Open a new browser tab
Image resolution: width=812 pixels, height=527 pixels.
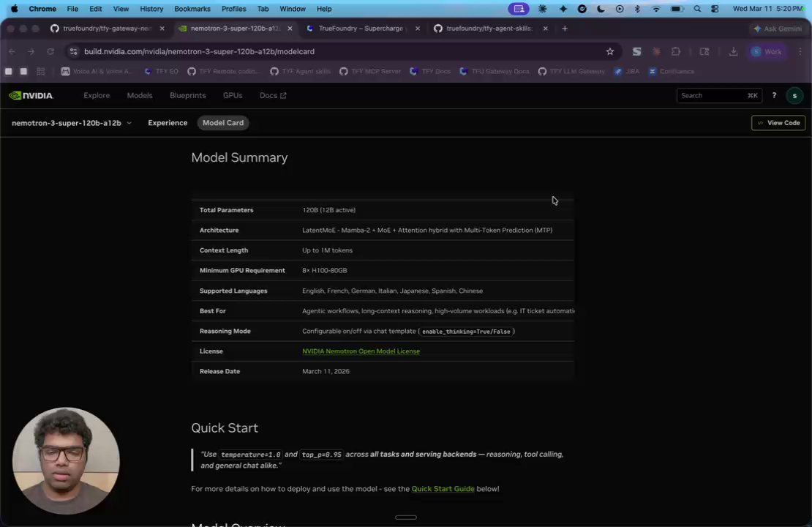(x=565, y=29)
